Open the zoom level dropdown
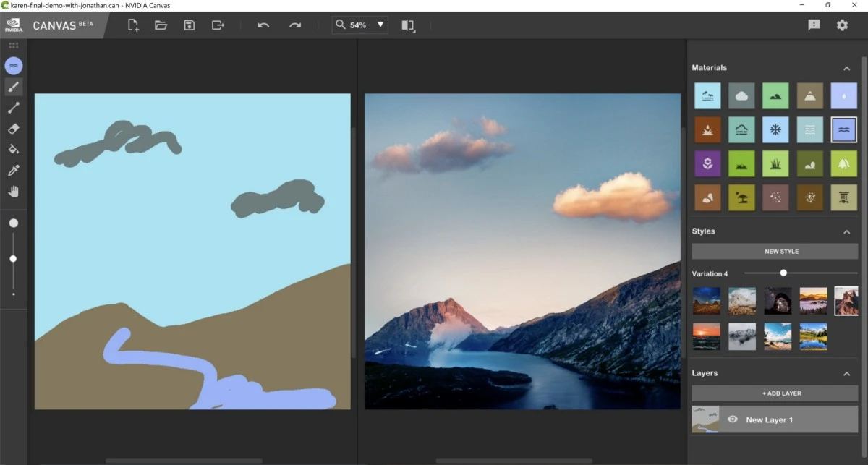Image resolution: width=868 pixels, height=465 pixels. click(x=379, y=24)
